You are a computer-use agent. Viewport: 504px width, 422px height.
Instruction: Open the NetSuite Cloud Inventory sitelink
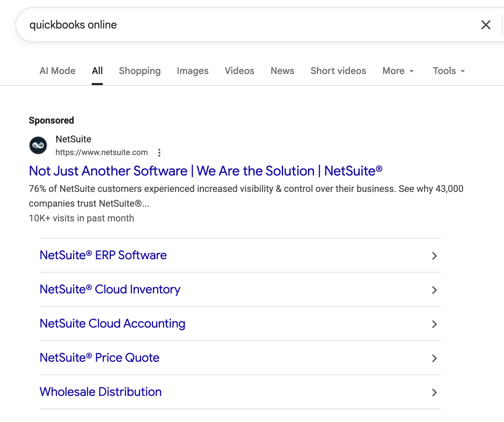(110, 289)
